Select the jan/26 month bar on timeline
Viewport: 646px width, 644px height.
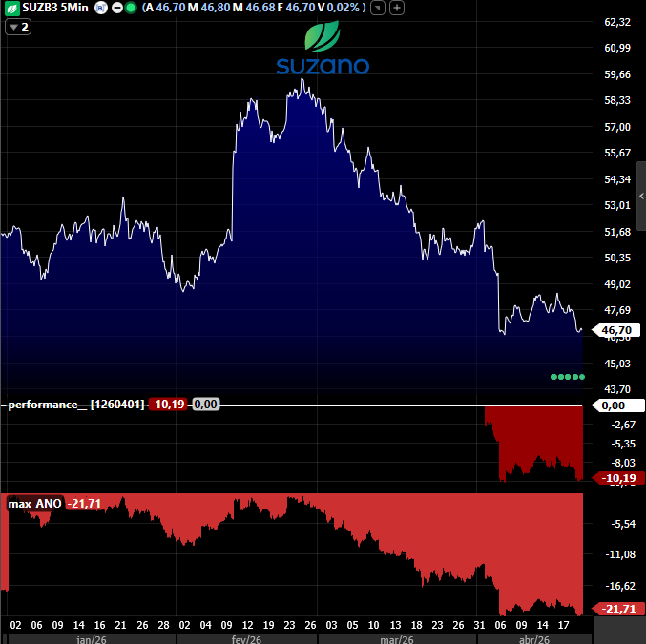click(x=92, y=639)
